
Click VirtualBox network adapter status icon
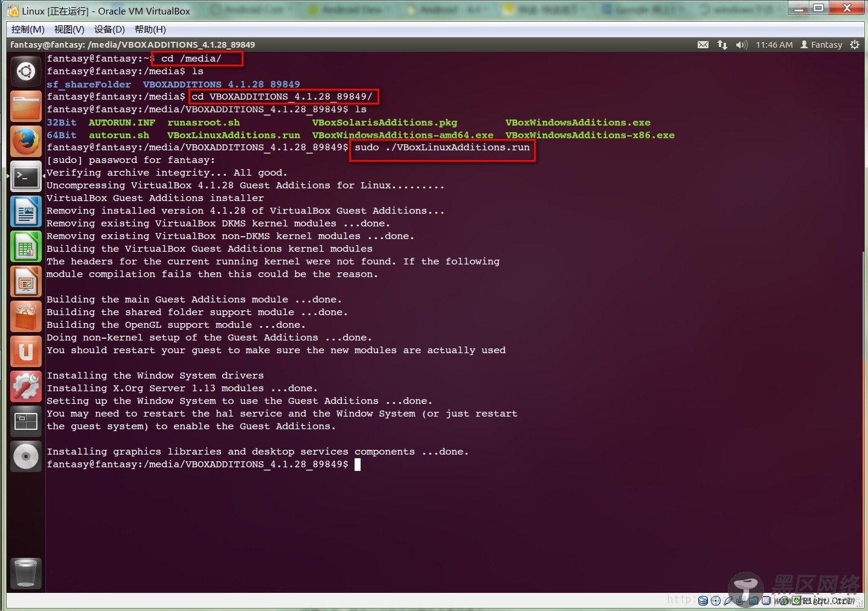(741, 601)
